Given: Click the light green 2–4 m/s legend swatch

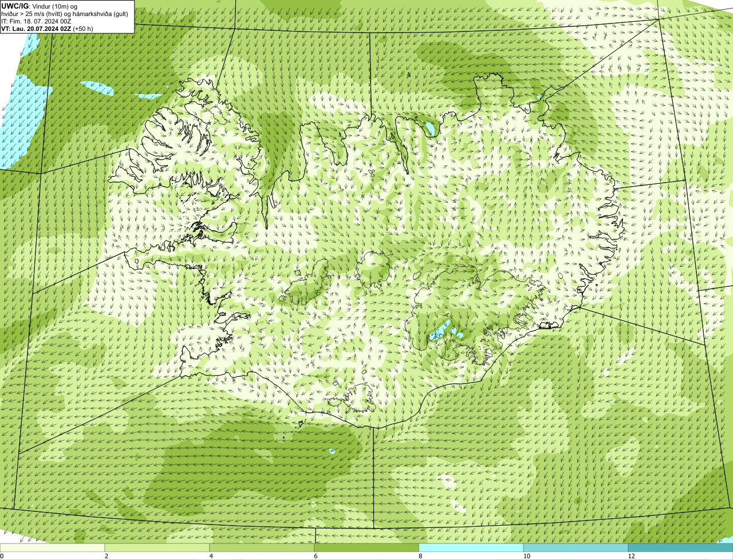Looking at the screenshot, I should (157, 548).
